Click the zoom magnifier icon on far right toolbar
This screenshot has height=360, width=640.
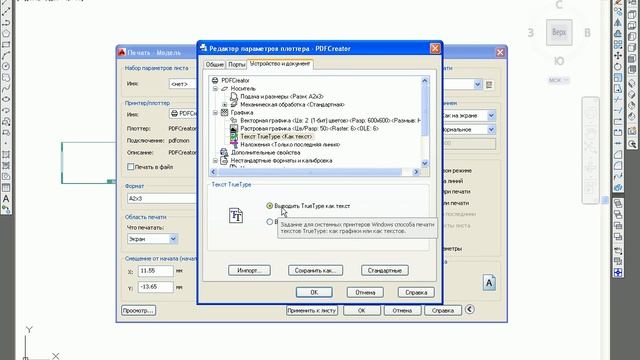coord(632,144)
